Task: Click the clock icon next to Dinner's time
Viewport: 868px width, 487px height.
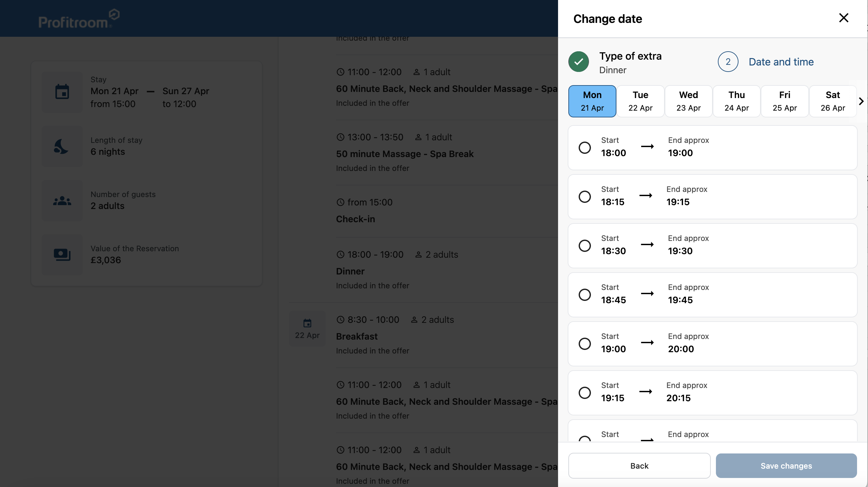Action: 341,254
